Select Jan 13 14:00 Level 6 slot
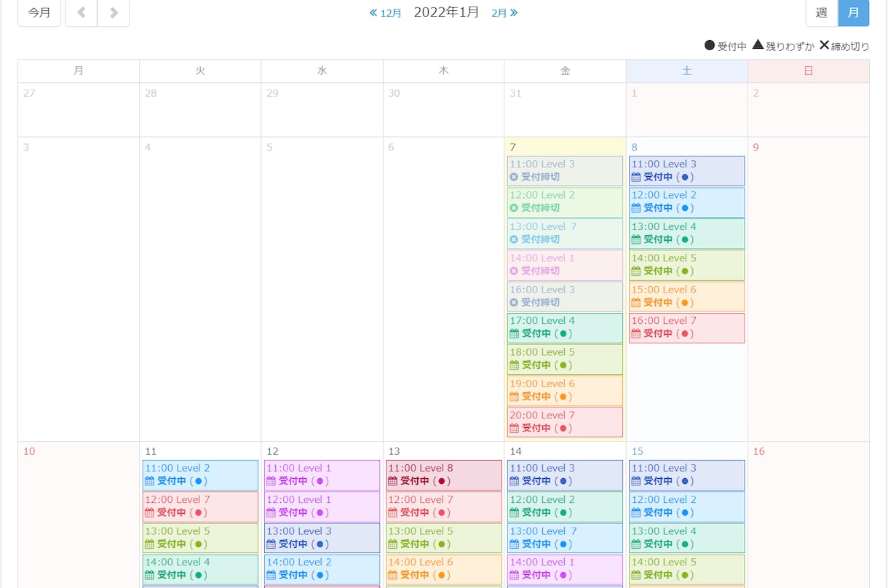The width and height of the screenshot is (888, 588). (444, 569)
